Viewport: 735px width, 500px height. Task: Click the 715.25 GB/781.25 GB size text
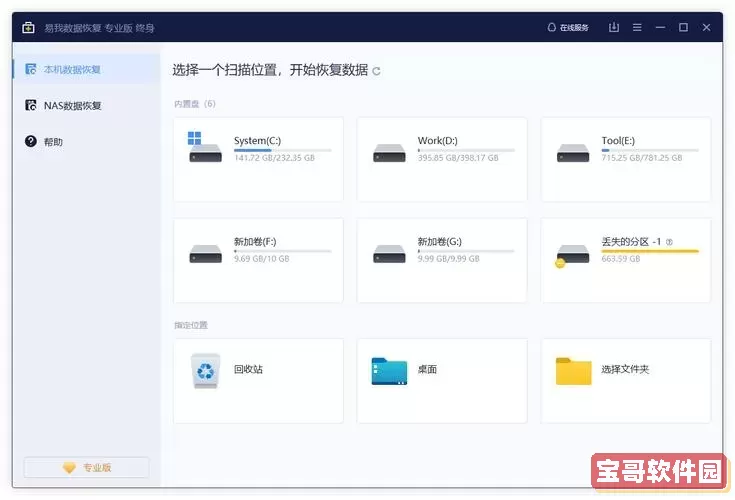click(642, 158)
